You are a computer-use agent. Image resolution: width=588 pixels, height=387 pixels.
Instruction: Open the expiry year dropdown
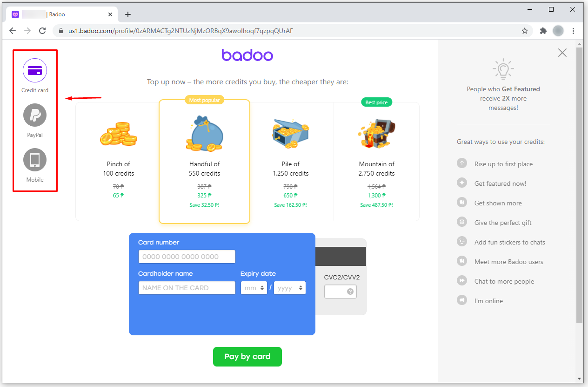pos(290,288)
